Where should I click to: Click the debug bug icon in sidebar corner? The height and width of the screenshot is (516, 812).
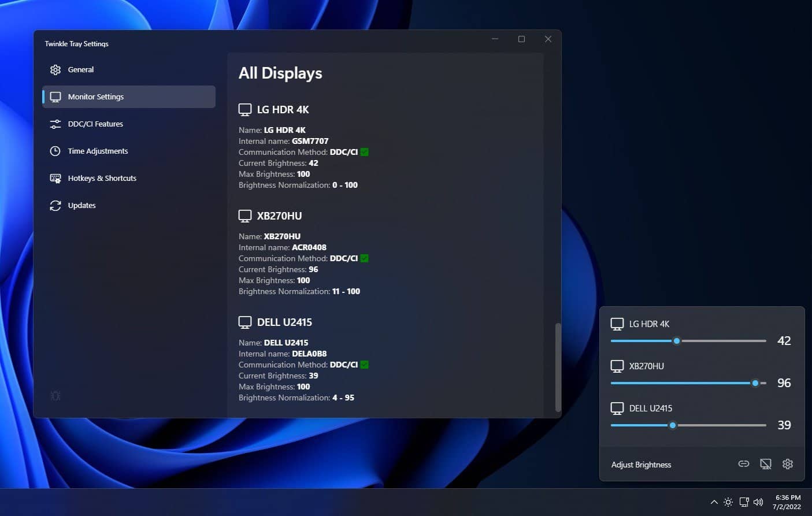tap(55, 395)
